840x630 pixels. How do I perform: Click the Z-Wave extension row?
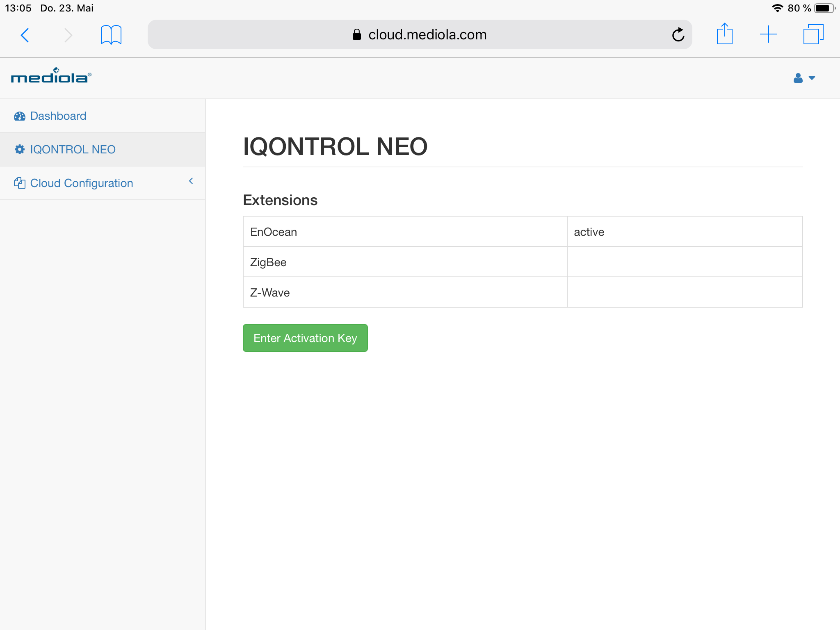[270, 293]
